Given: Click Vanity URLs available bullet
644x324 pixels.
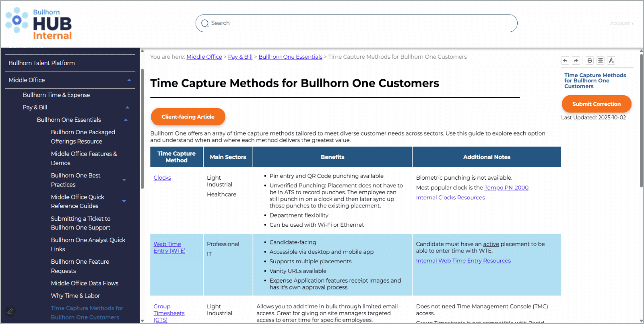Looking at the screenshot, I should point(298,271).
